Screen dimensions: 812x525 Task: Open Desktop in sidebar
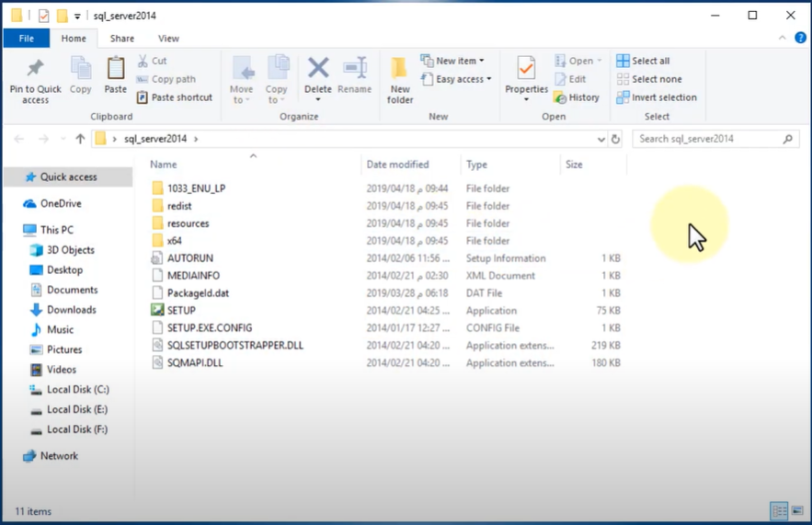pos(64,269)
